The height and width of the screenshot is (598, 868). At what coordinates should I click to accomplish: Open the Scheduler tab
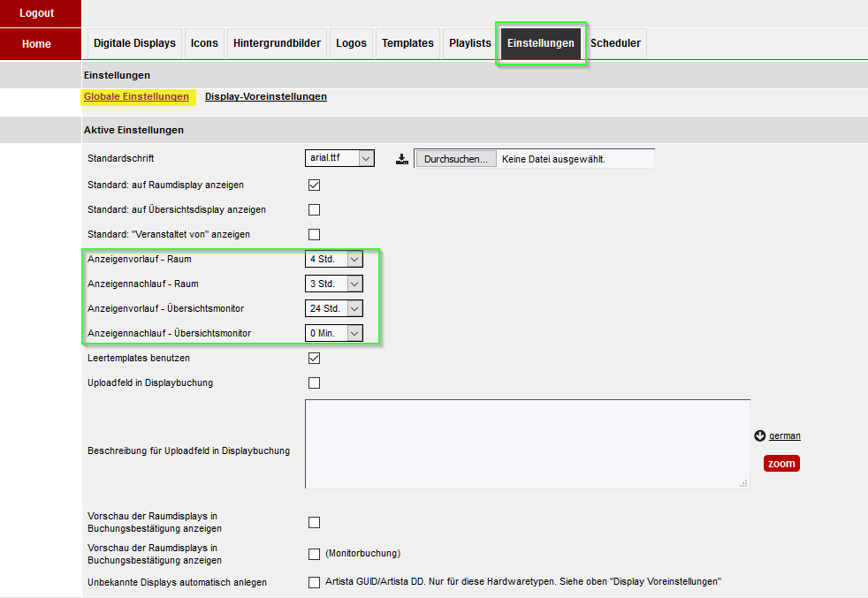coord(615,43)
